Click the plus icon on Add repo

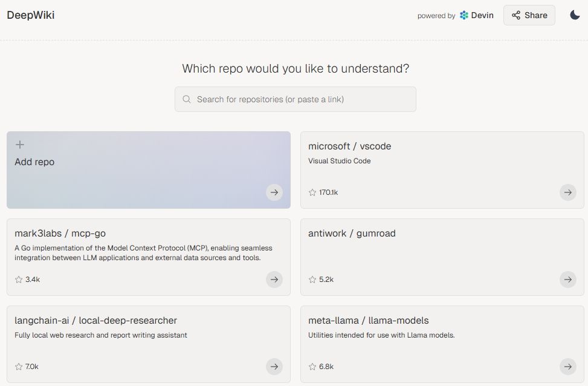point(20,145)
